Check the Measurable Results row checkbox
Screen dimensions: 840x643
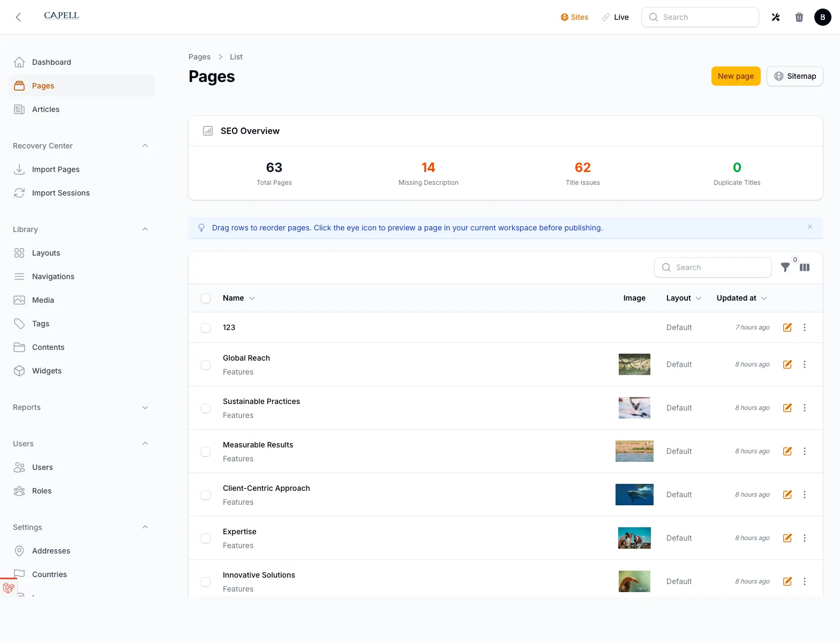point(206,452)
